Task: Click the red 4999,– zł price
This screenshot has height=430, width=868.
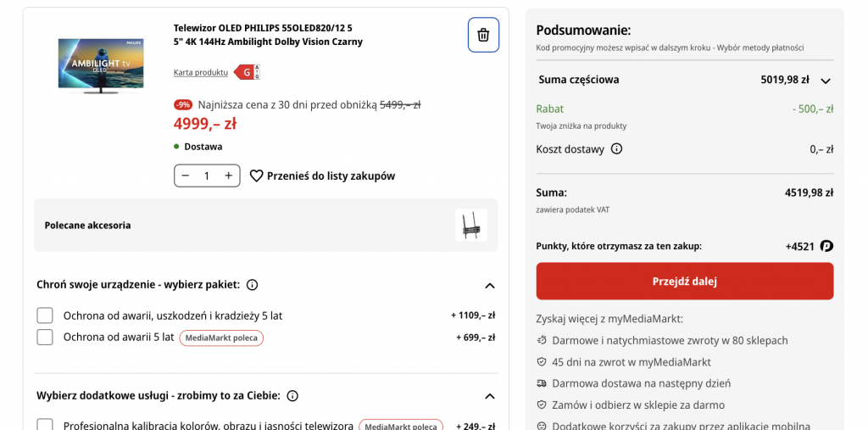Action: tap(205, 124)
